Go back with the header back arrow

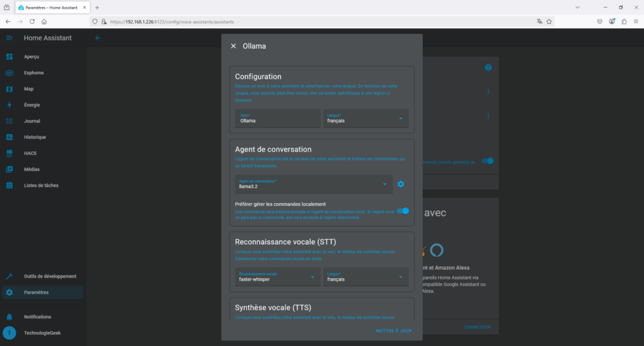[x=97, y=38]
